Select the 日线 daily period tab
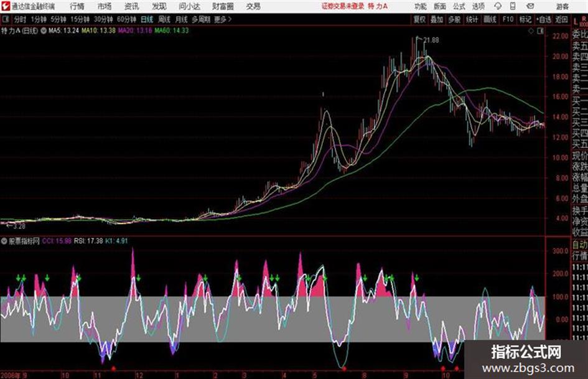Viewport: 588px width, 379px height. (147, 19)
